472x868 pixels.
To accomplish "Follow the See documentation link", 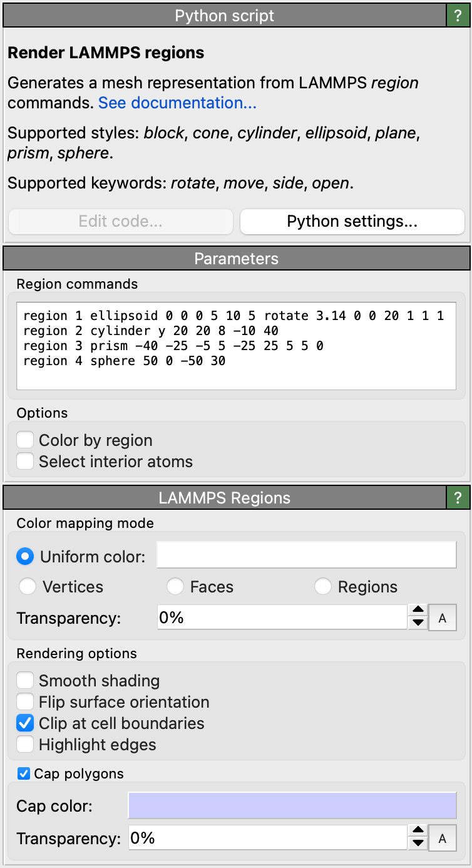I will (177, 103).
